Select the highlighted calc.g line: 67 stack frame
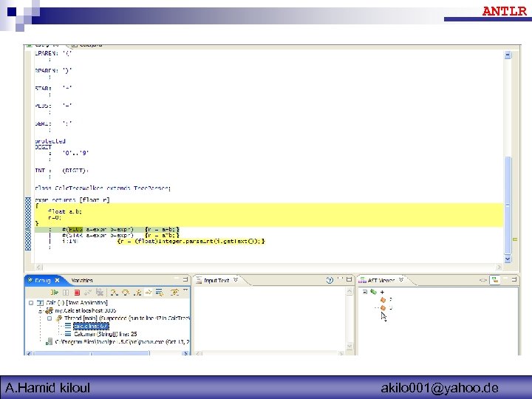This screenshot has height=399, width=532. pos(91,327)
